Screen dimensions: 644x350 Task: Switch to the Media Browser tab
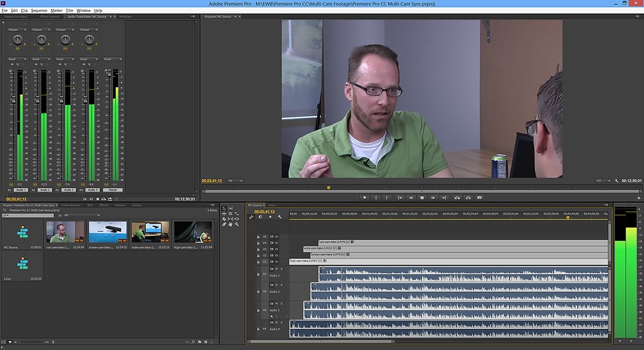(71, 205)
